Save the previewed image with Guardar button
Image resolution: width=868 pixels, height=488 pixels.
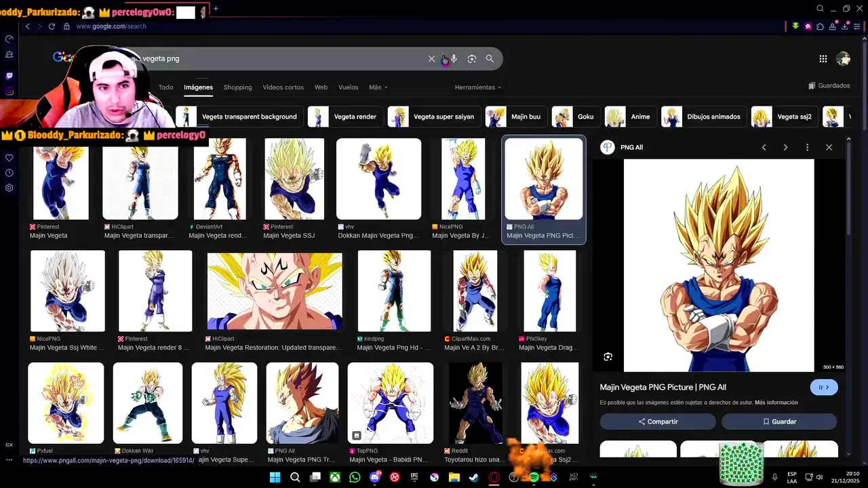779,422
